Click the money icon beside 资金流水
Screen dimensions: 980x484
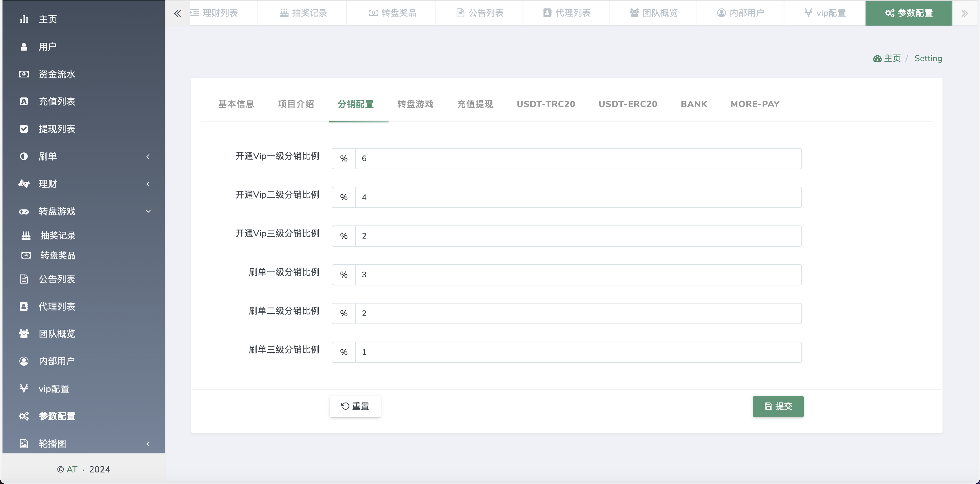pyautogui.click(x=24, y=74)
